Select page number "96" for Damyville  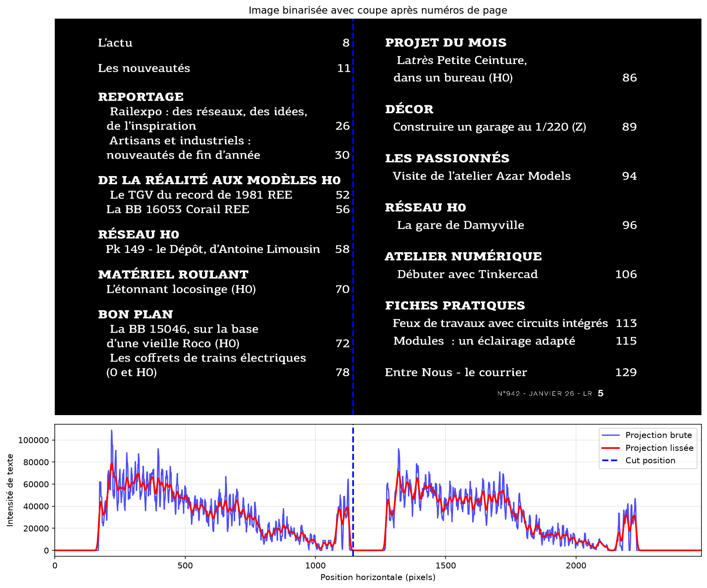point(630,225)
